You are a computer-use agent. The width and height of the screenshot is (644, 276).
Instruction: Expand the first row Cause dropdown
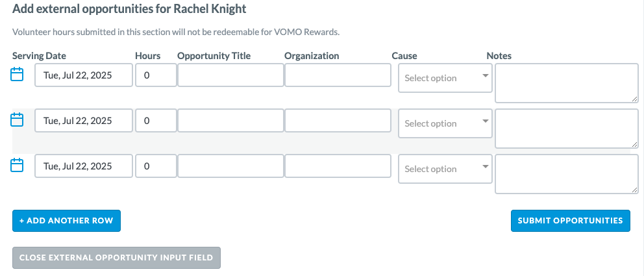click(445, 78)
